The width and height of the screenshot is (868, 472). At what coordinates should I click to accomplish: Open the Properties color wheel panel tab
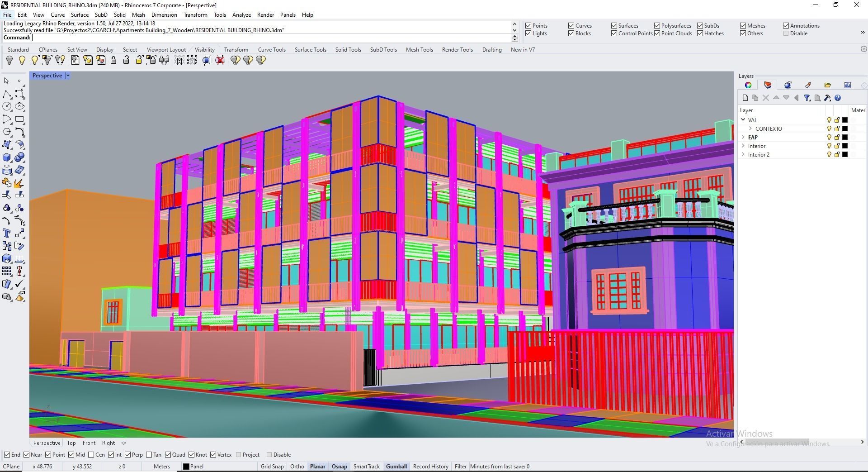[x=748, y=85]
